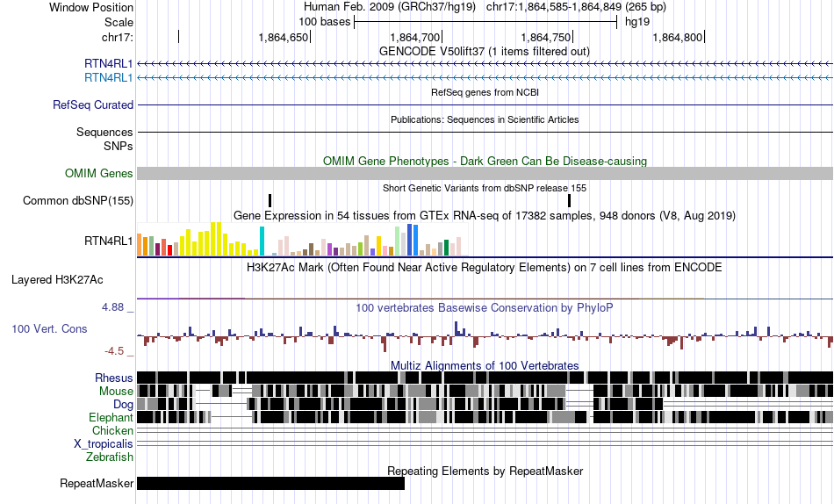Click the H3K27Ac Mark track title

pyautogui.click(x=485, y=267)
